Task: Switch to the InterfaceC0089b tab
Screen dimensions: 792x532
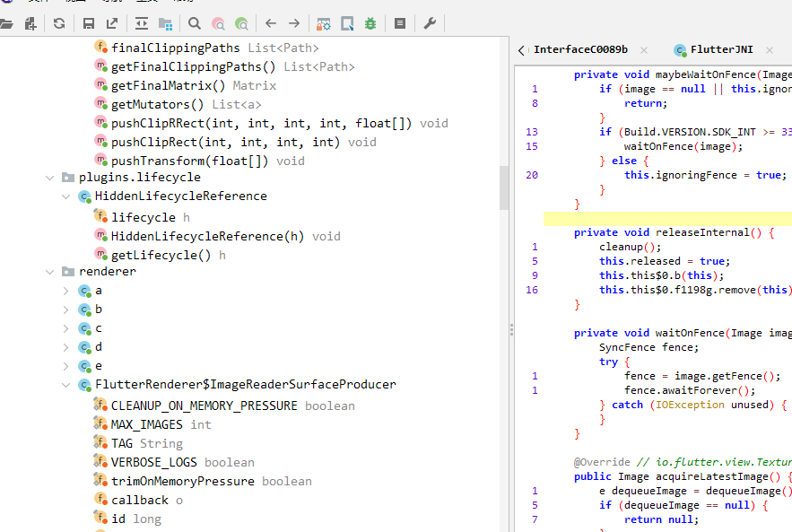Action: (x=580, y=49)
